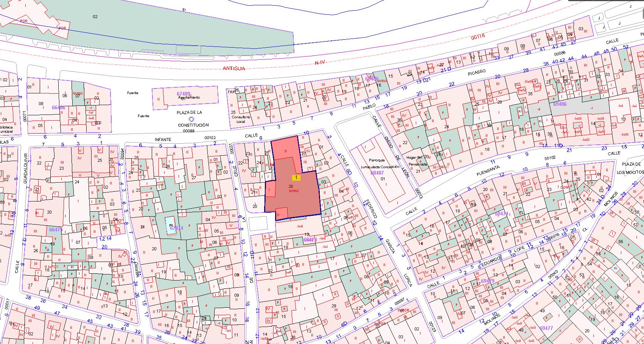
Task: Click the Plaza de los Mocitos label
Action: [633, 168]
